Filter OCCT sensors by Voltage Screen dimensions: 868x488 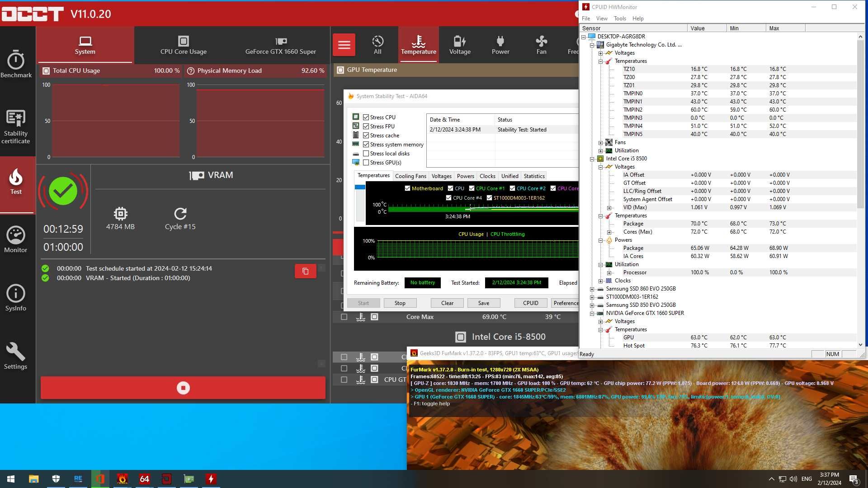pos(460,45)
